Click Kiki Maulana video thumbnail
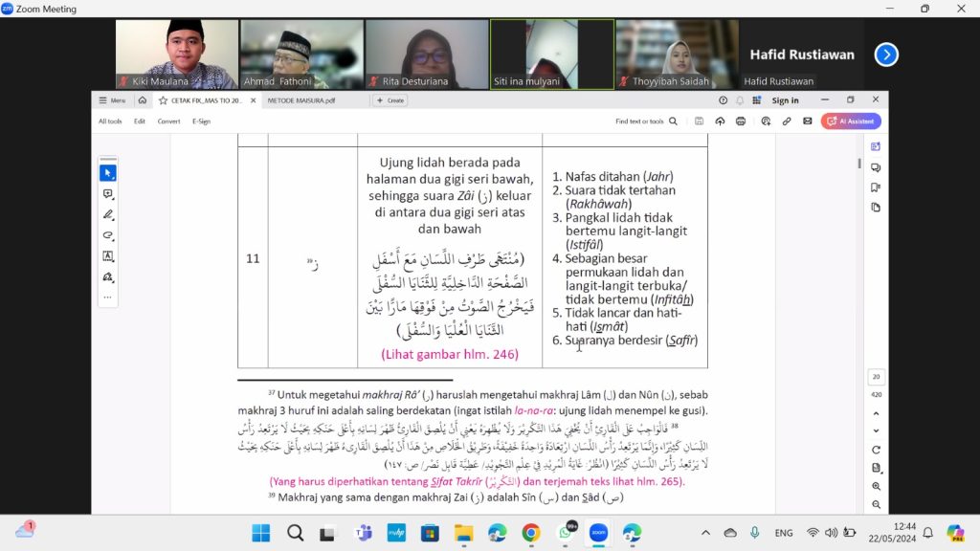Image resolution: width=980 pixels, height=551 pixels. [x=177, y=55]
